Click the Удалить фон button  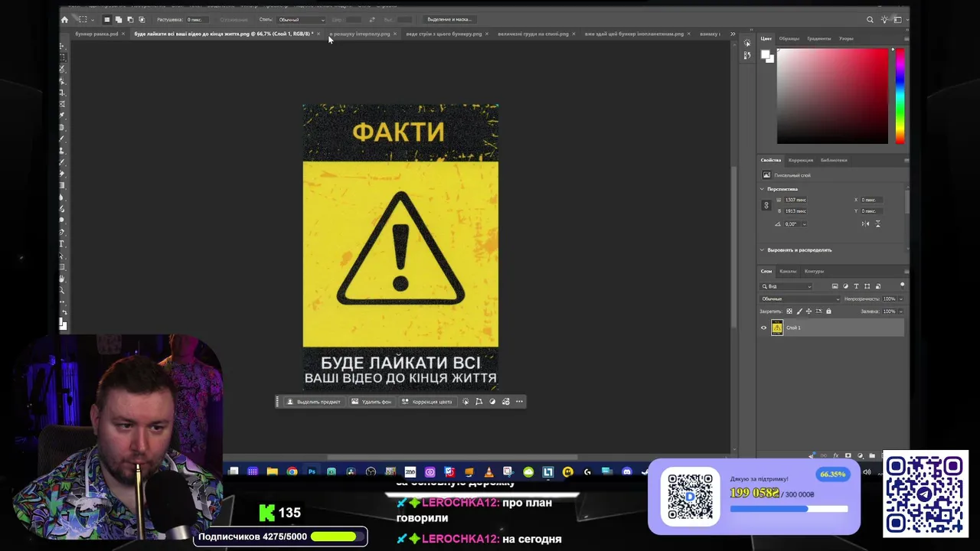point(371,402)
